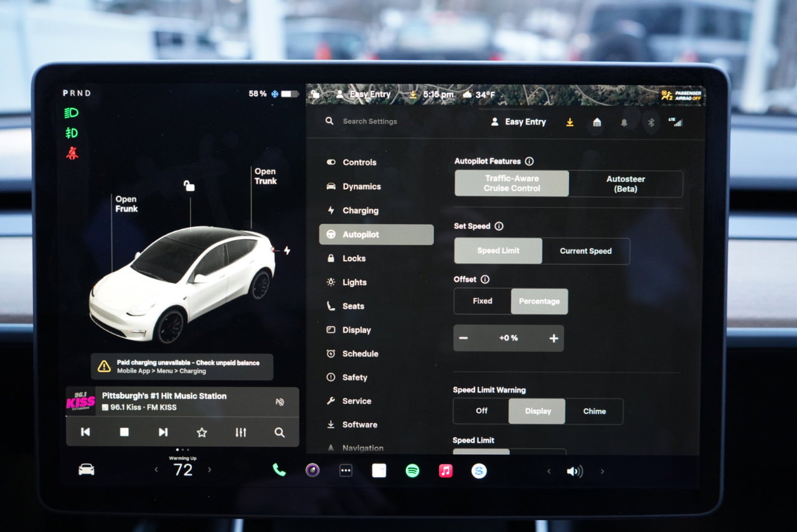Screen dimensions: 797x532
Task: Tap Open Frunk on the vehicle diagram
Action: pos(127,204)
